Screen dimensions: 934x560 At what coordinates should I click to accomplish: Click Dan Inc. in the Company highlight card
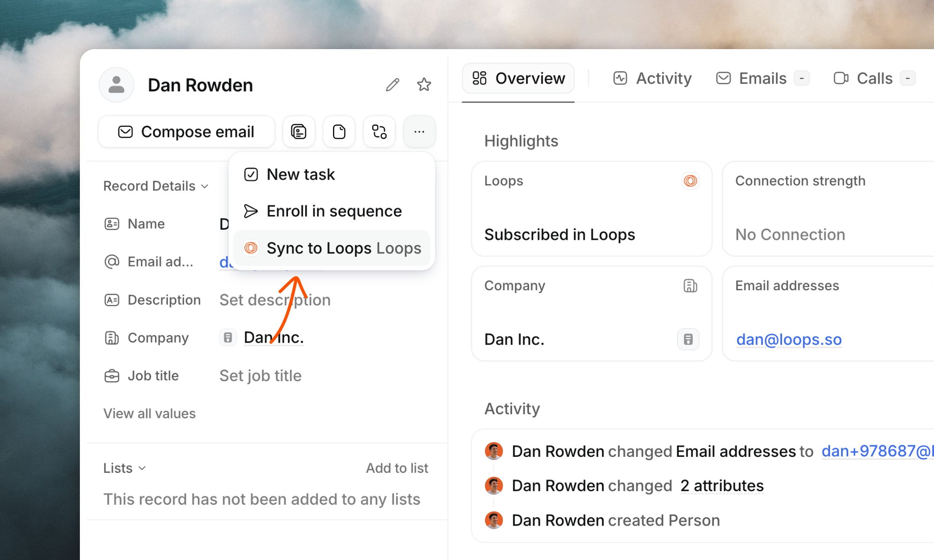coord(514,339)
